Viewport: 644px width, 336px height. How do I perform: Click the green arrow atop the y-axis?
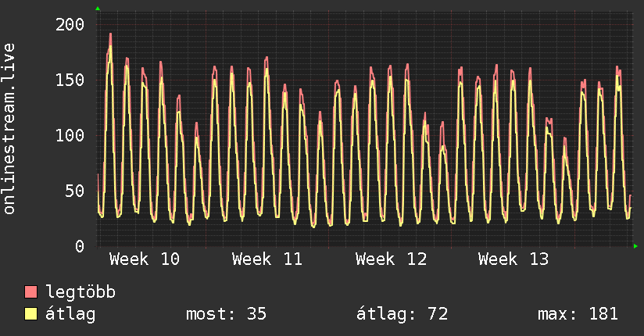coord(98,9)
